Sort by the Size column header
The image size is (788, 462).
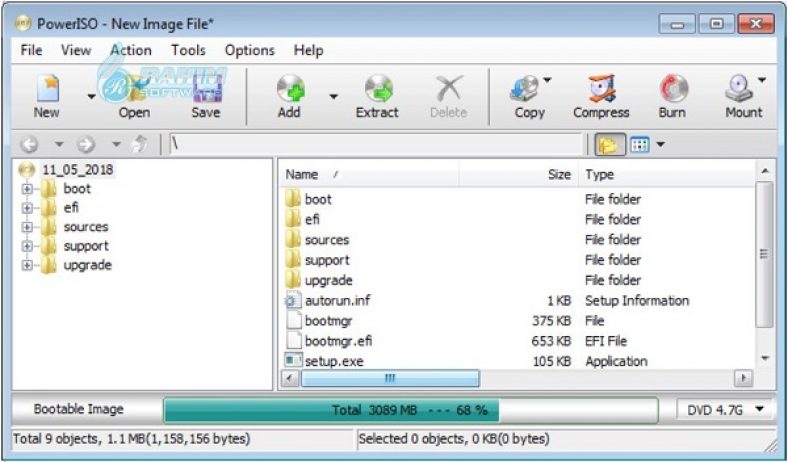(519, 175)
